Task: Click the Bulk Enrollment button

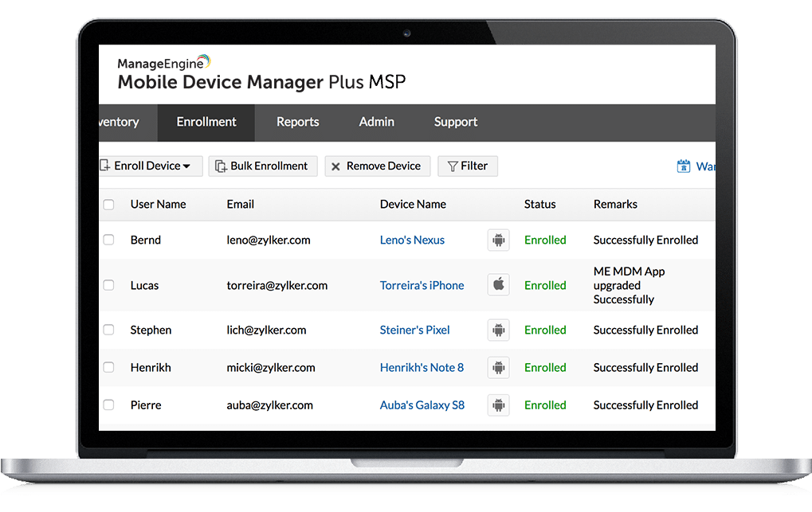Action: click(x=263, y=166)
